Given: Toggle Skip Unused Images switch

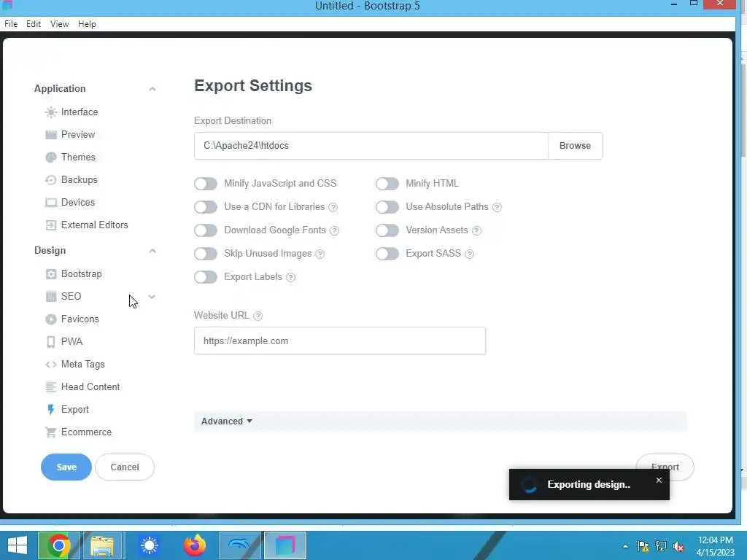Looking at the screenshot, I should coord(205,254).
